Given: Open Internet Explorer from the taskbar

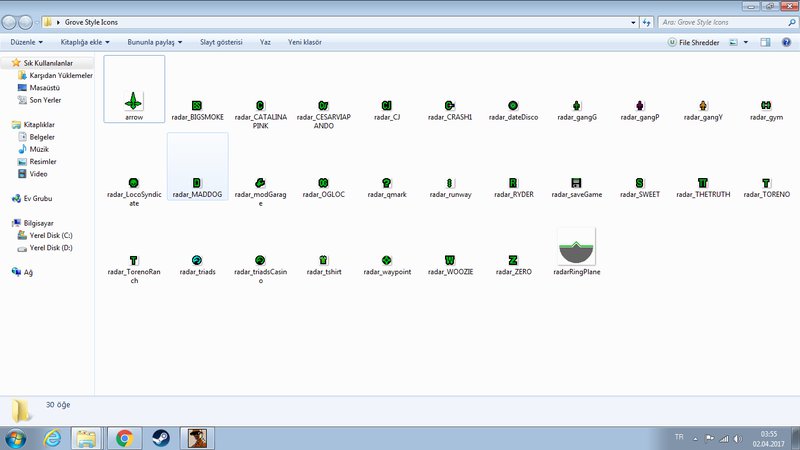Looking at the screenshot, I should (x=52, y=438).
